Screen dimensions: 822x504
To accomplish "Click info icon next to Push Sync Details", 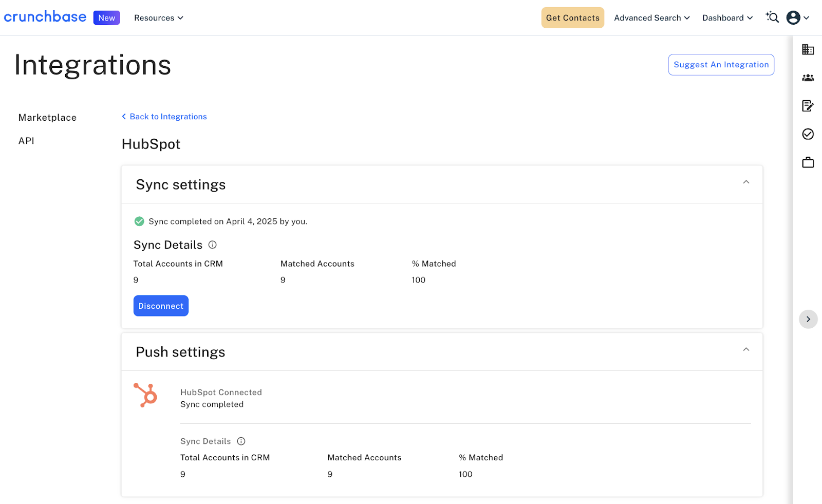I will coord(241,441).
